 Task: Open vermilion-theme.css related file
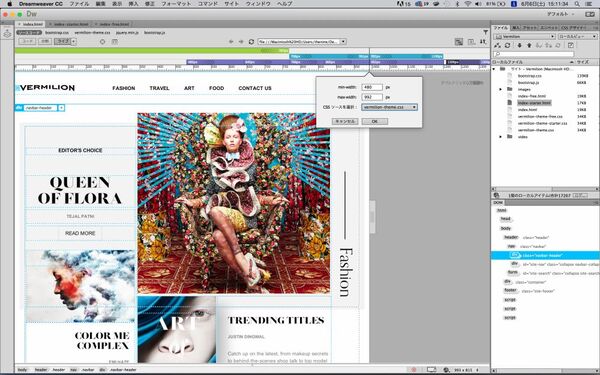pos(92,33)
